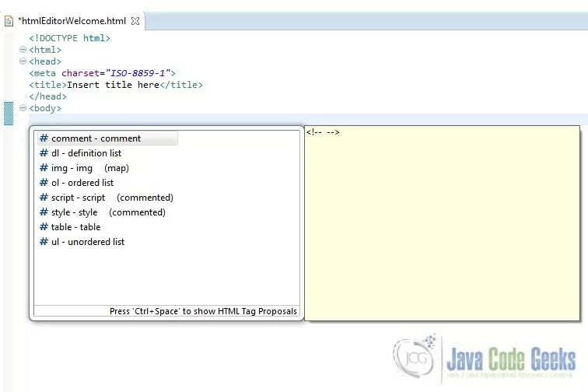The image size is (588, 392).
Task: Close the htmlEditorWelcome.html editor tab
Action: click(x=135, y=21)
